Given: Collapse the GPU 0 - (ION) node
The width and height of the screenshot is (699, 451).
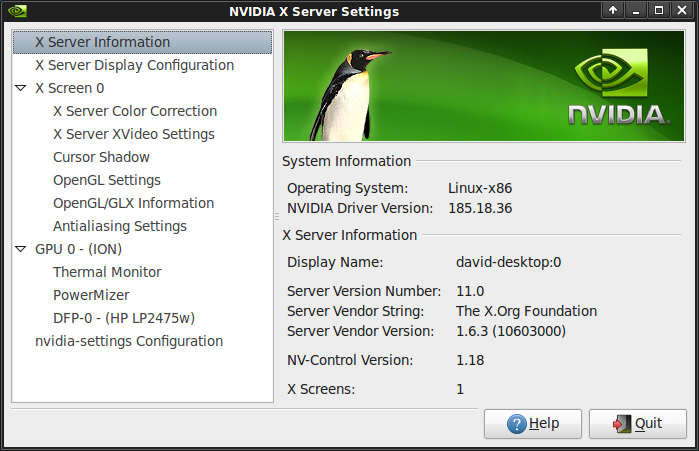Looking at the screenshot, I should click(x=21, y=249).
